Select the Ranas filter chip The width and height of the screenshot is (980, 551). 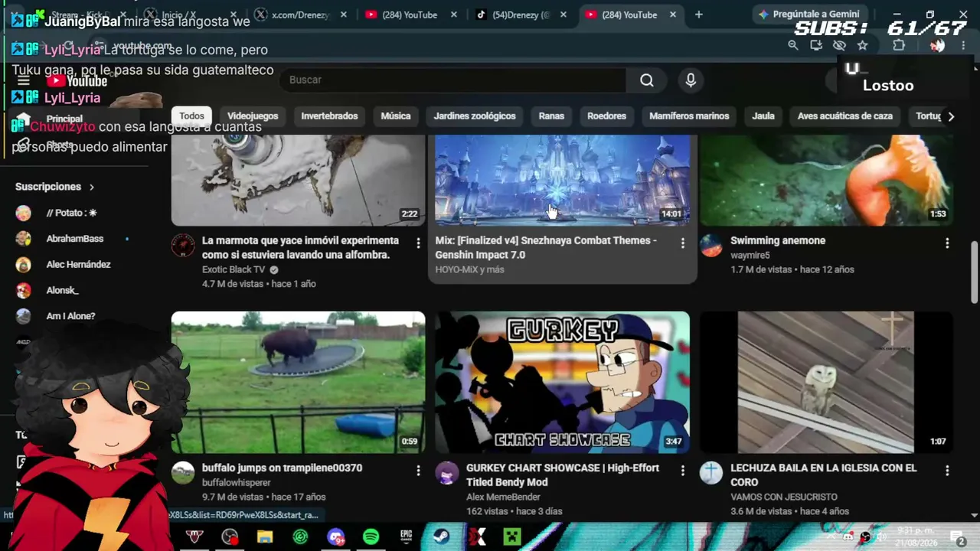coord(551,116)
